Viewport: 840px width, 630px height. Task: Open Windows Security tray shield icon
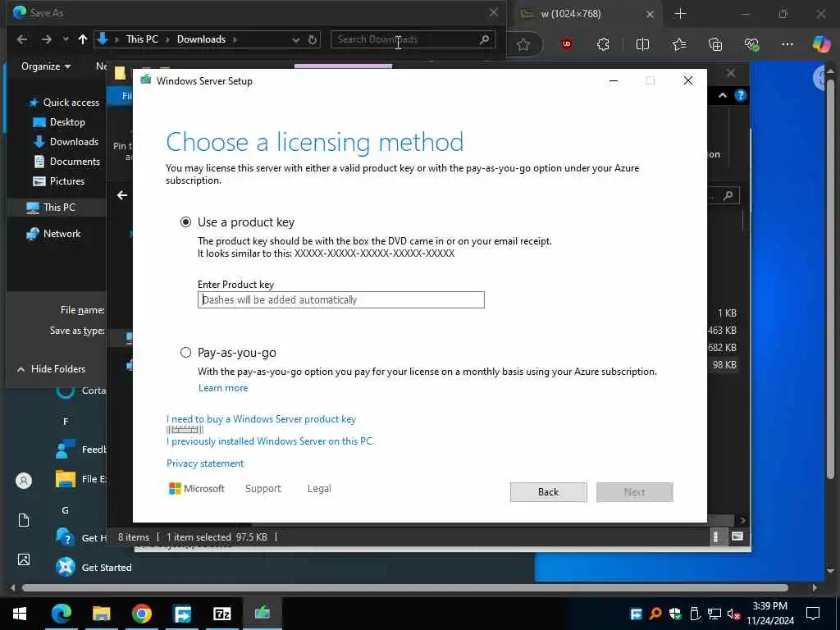click(675, 614)
